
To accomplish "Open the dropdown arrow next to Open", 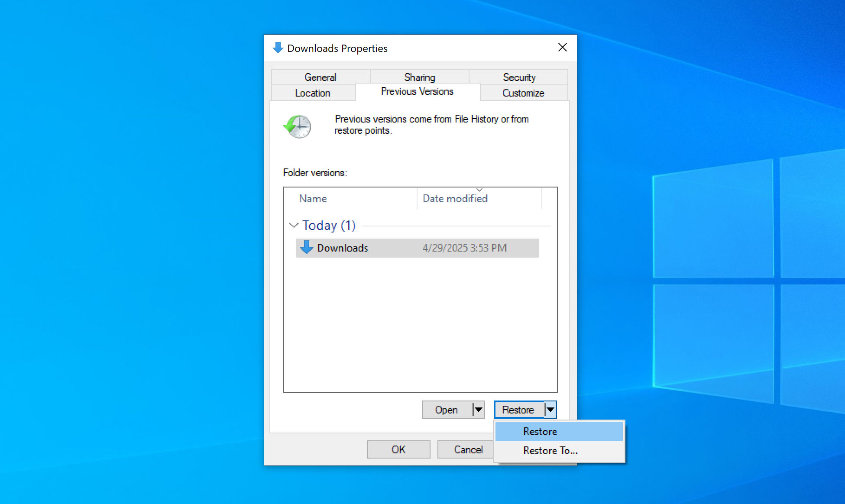I will 478,410.
